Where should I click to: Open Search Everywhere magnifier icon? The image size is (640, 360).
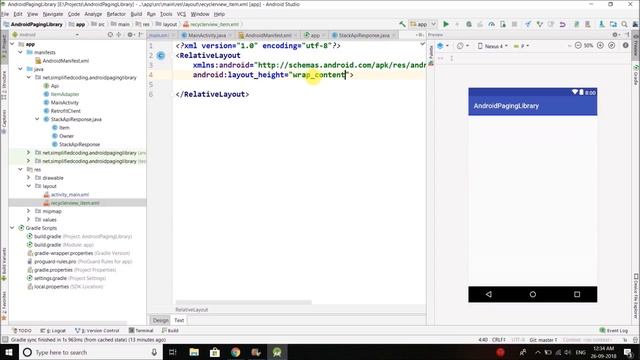tap(624, 24)
